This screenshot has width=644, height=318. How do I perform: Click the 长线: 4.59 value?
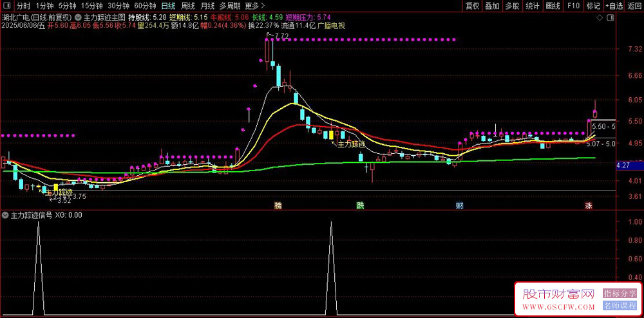point(267,17)
